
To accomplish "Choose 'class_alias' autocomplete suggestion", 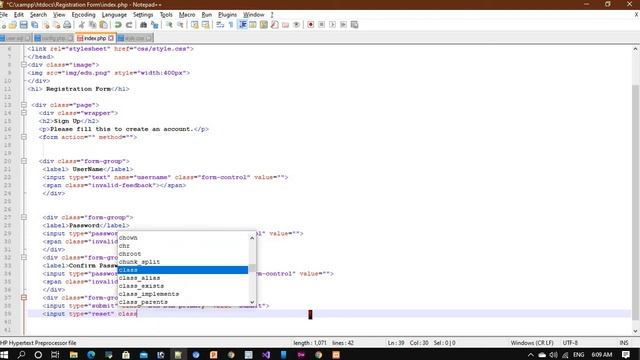I will (x=182, y=278).
